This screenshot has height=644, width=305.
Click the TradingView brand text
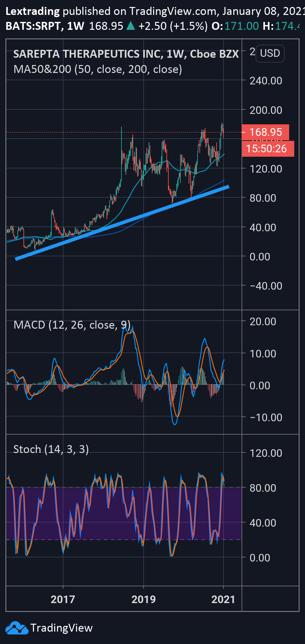point(62,628)
